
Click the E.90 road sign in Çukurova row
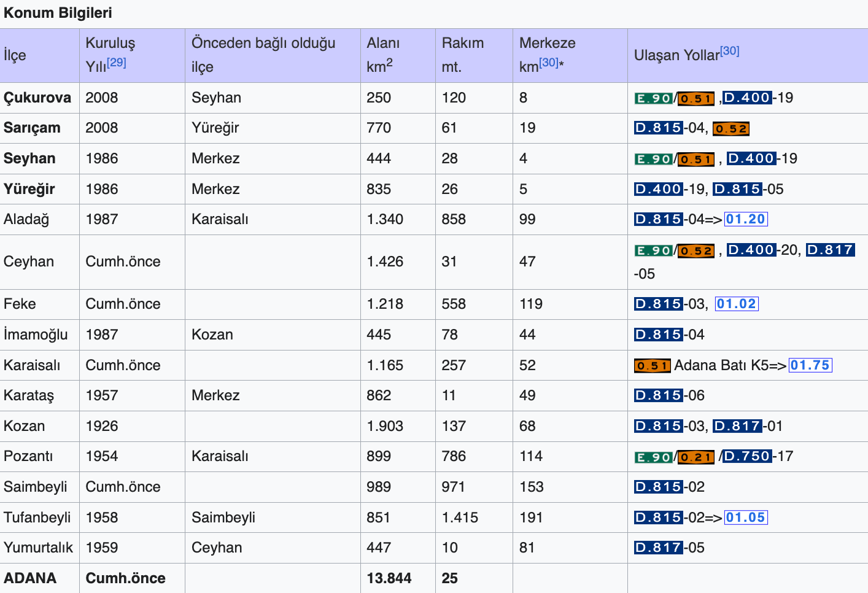653,98
